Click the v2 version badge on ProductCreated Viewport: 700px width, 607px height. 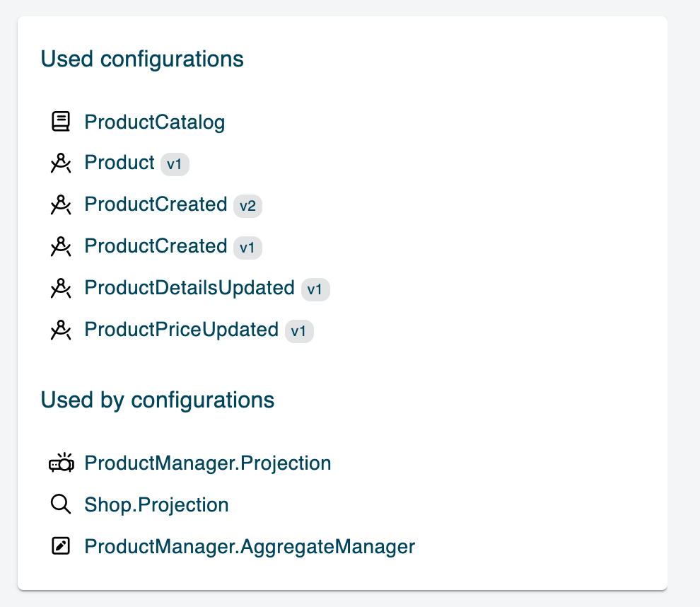(x=247, y=206)
